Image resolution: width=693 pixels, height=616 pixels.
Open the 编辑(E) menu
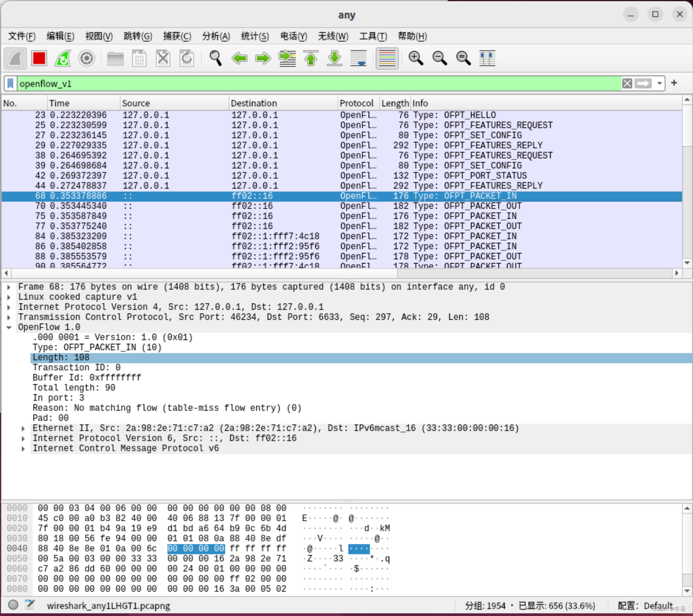[x=61, y=37]
